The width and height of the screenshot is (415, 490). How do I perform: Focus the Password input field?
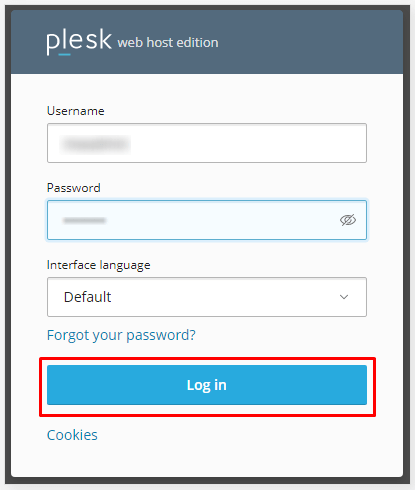pyautogui.click(x=207, y=220)
